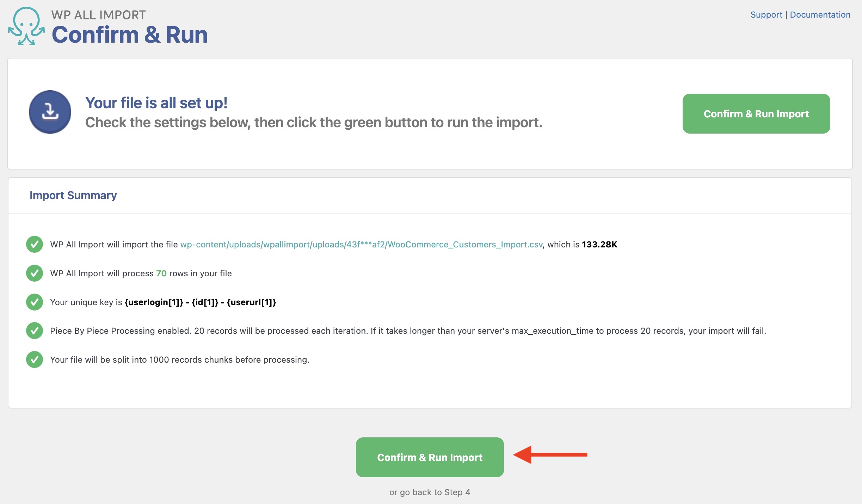The image size is (862, 504).
Task: Click the unique key value text
Action: click(x=200, y=302)
